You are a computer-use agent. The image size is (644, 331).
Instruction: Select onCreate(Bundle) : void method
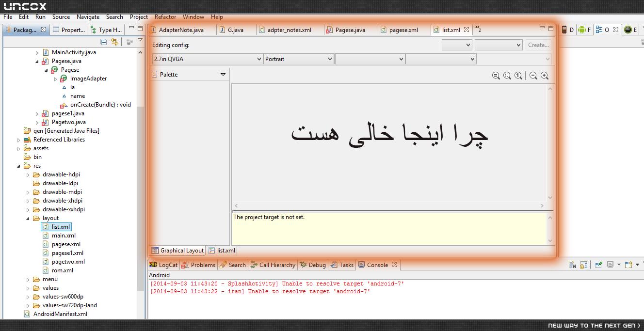coord(100,105)
